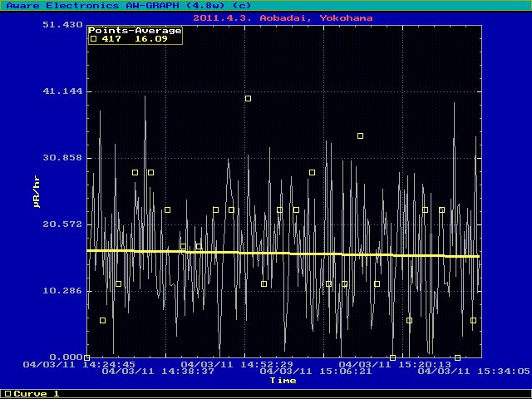The width and height of the screenshot is (532, 399).
Task: Pick the zero-line data point just left of 15:20:13
Action: (392, 357)
